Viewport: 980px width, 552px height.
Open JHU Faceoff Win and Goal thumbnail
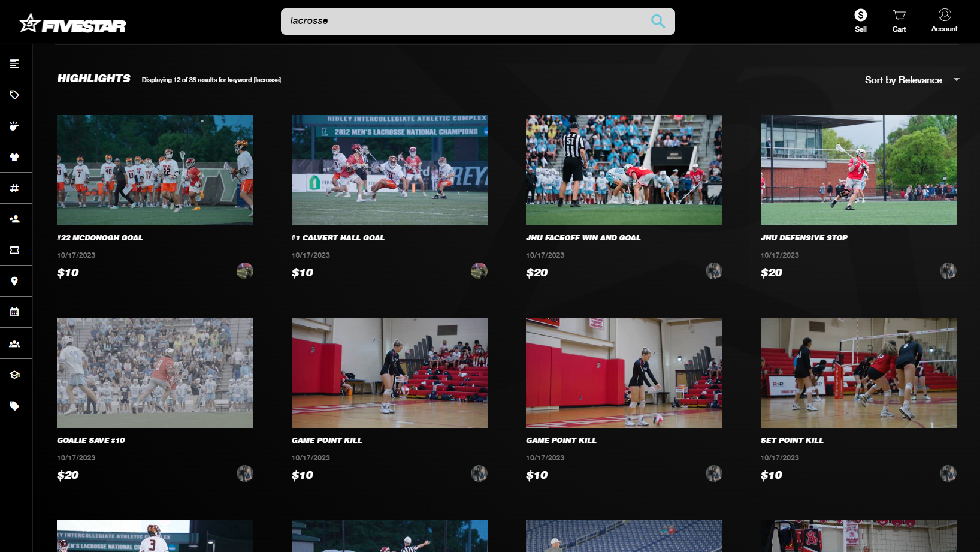tap(624, 170)
